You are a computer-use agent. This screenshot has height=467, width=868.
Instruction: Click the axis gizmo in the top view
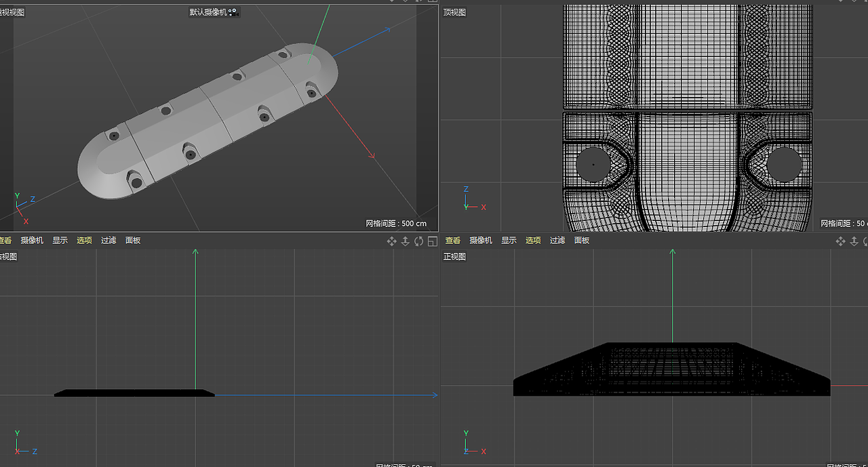tap(474, 199)
